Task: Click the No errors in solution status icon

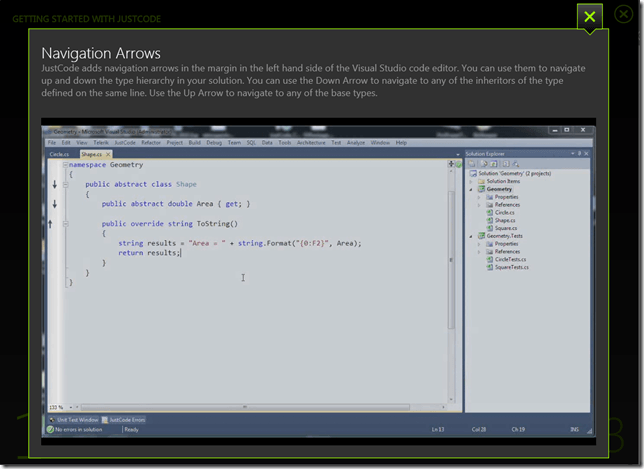Action: coord(50,430)
